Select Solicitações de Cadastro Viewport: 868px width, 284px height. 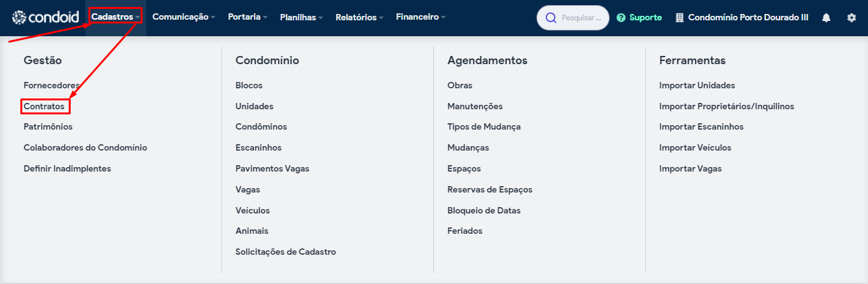click(286, 252)
